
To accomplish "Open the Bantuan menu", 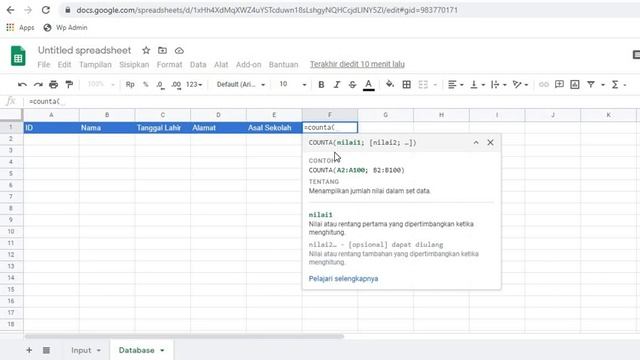I will 283,64.
